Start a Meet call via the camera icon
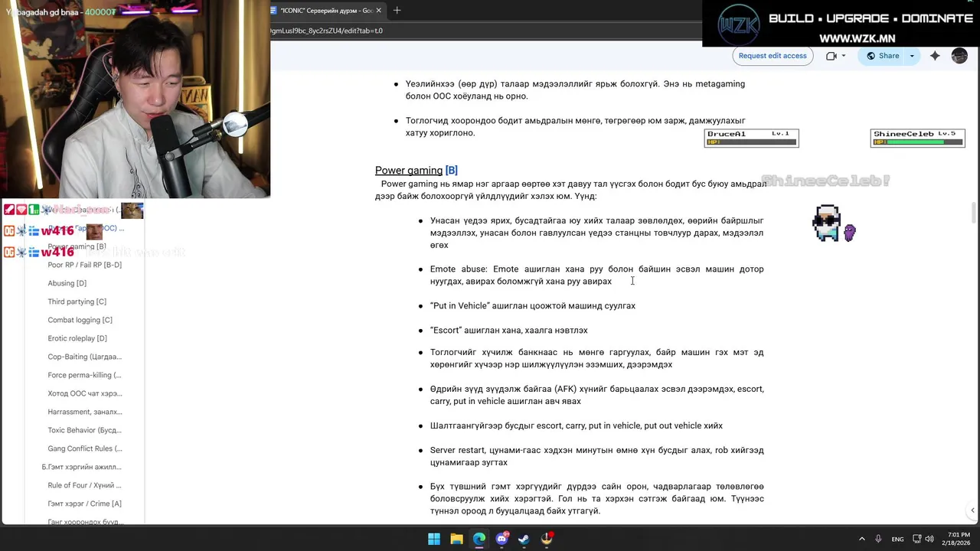This screenshot has width=980, height=551. (x=831, y=56)
